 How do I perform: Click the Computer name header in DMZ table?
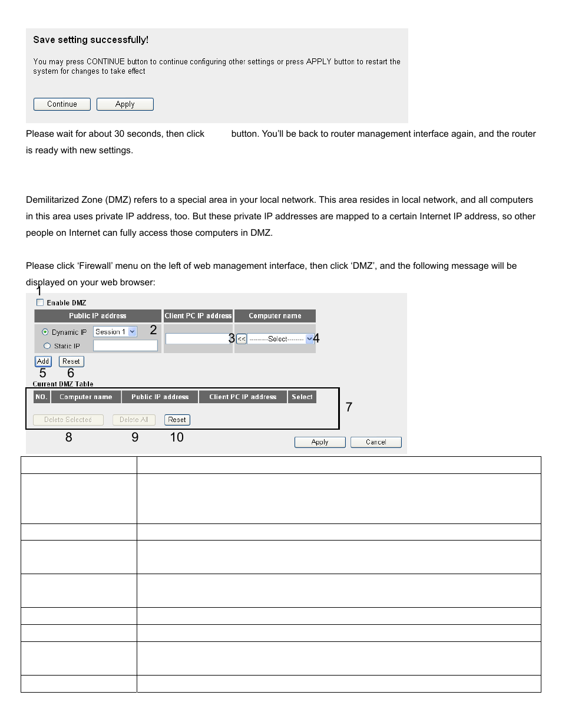(x=86, y=397)
